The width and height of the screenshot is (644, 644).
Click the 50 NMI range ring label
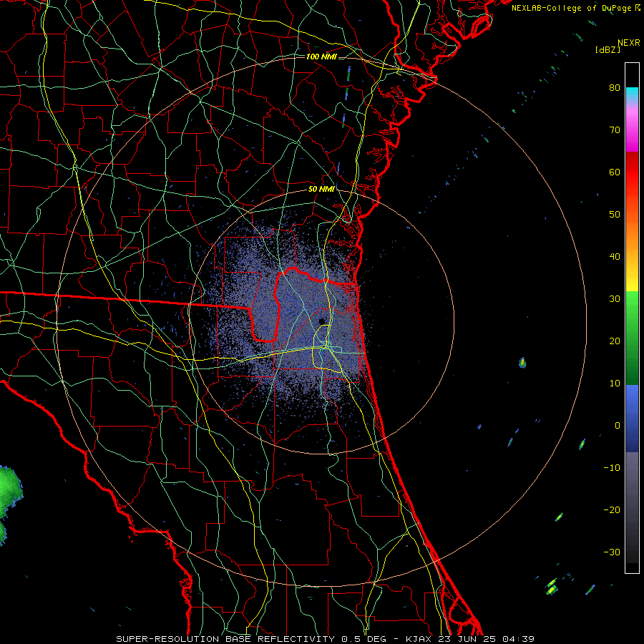click(321, 189)
